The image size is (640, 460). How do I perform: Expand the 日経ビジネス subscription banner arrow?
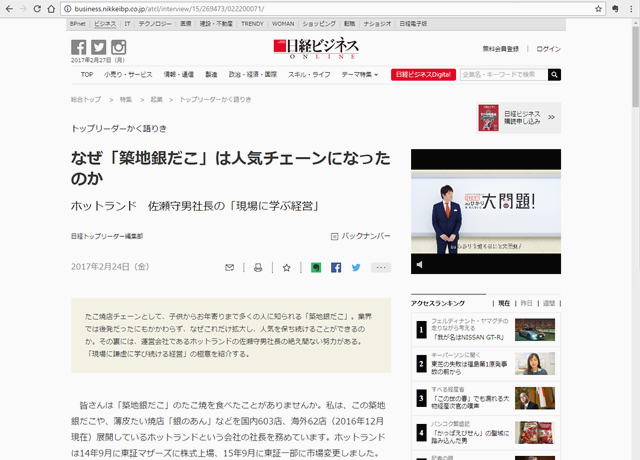tap(552, 119)
